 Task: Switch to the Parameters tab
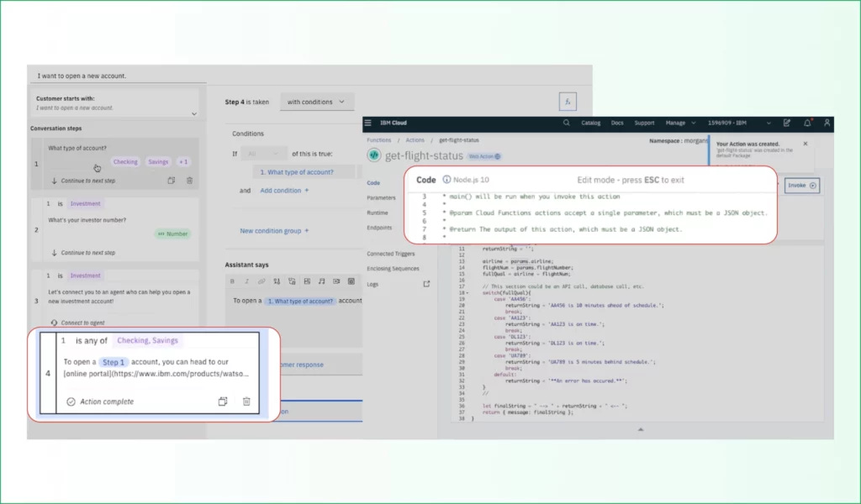point(381,197)
